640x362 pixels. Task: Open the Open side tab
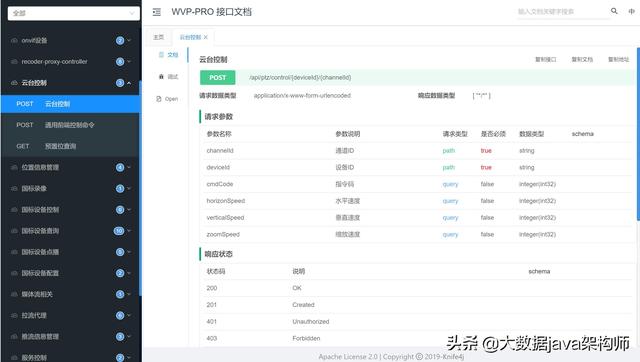tap(167, 99)
